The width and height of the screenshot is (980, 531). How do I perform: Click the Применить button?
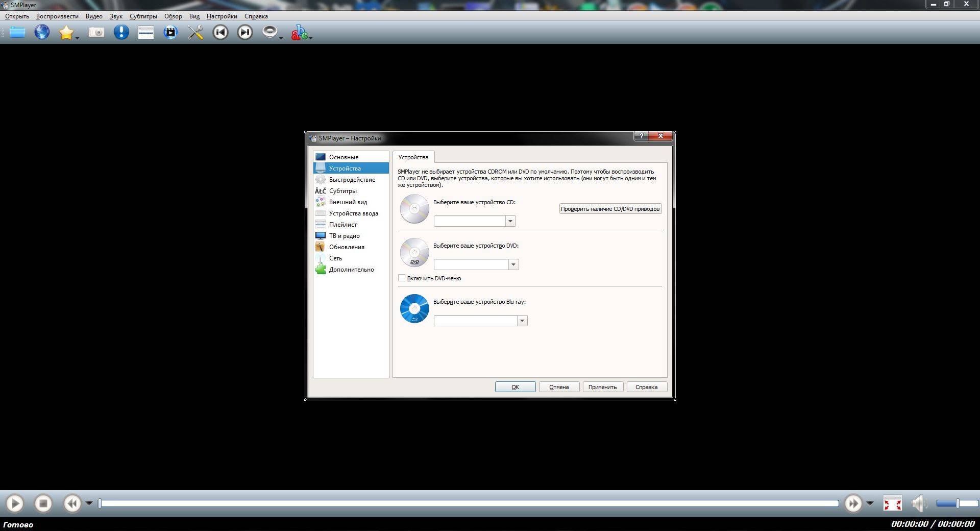click(603, 387)
